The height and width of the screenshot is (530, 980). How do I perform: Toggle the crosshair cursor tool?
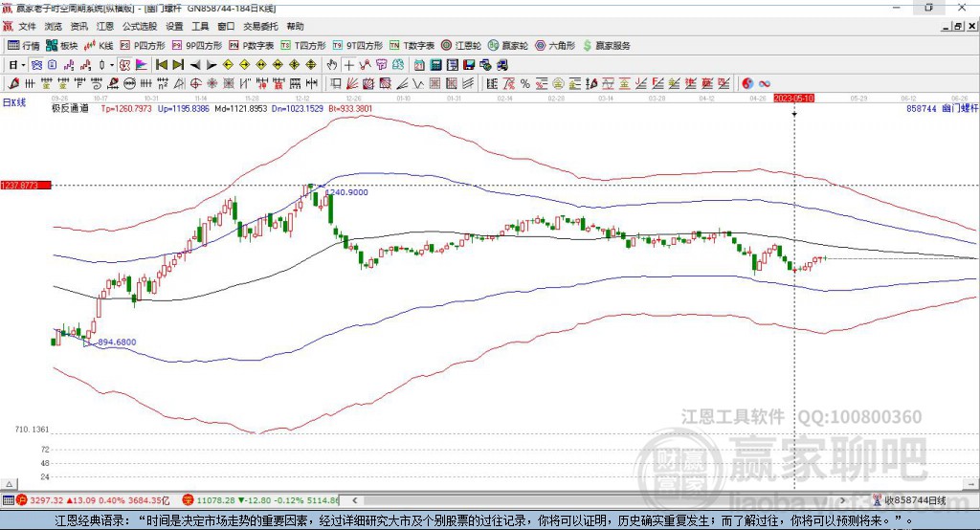[348, 65]
